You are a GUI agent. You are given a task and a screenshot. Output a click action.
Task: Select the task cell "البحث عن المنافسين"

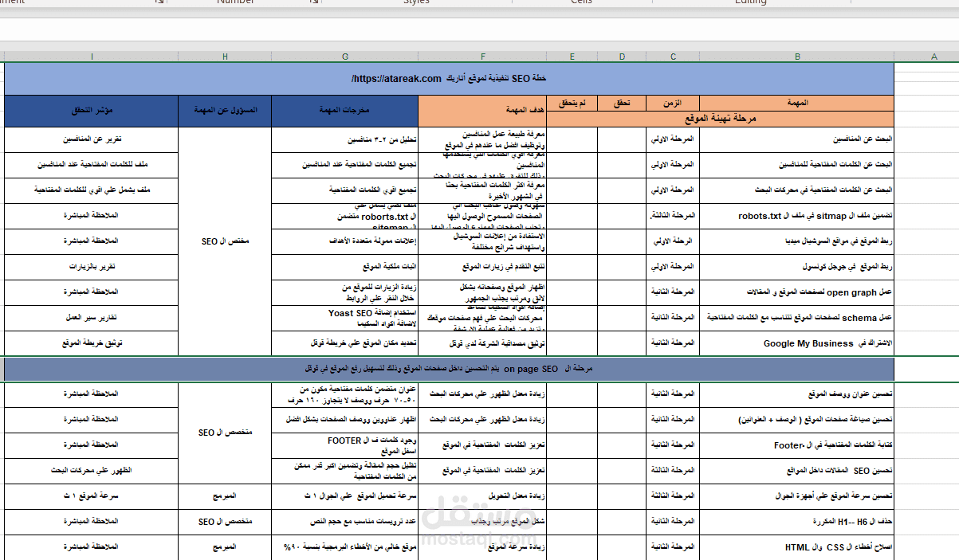797,139
